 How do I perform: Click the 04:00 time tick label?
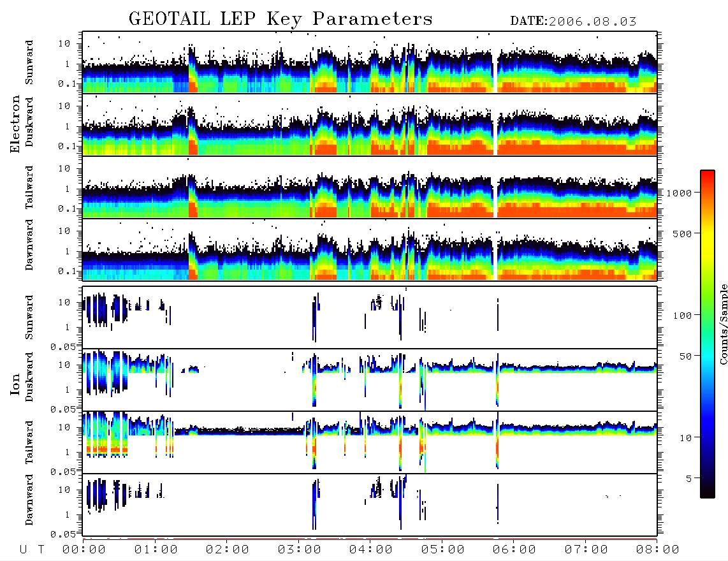pos(371,550)
